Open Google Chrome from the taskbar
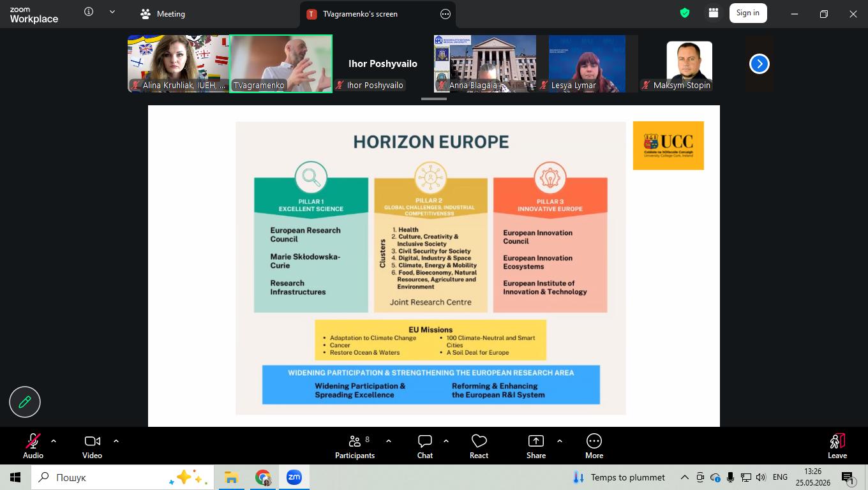The height and width of the screenshot is (490, 868). [x=263, y=477]
